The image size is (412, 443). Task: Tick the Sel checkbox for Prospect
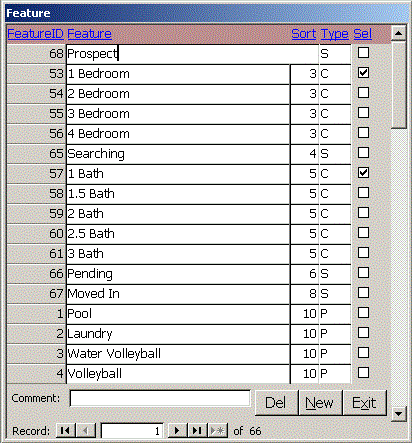363,52
